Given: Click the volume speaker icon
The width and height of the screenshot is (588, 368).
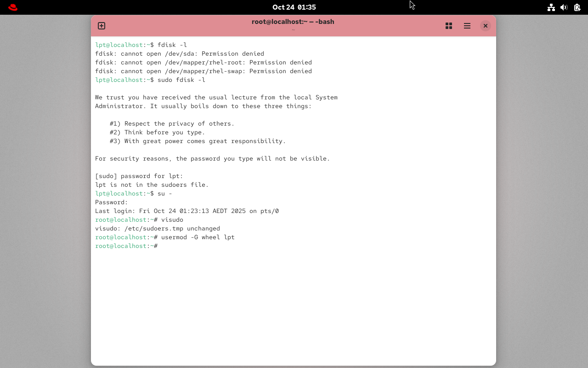Looking at the screenshot, I should [x=564, y=7].
